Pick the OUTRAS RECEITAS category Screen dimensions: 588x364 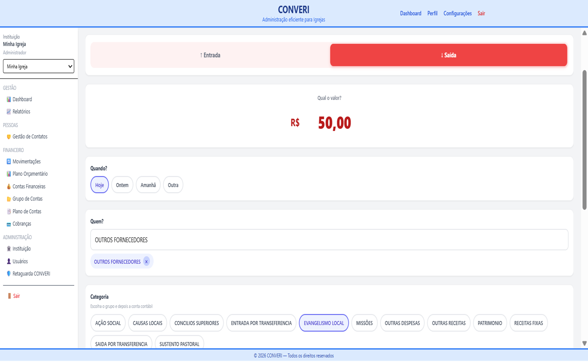point(449,323)
